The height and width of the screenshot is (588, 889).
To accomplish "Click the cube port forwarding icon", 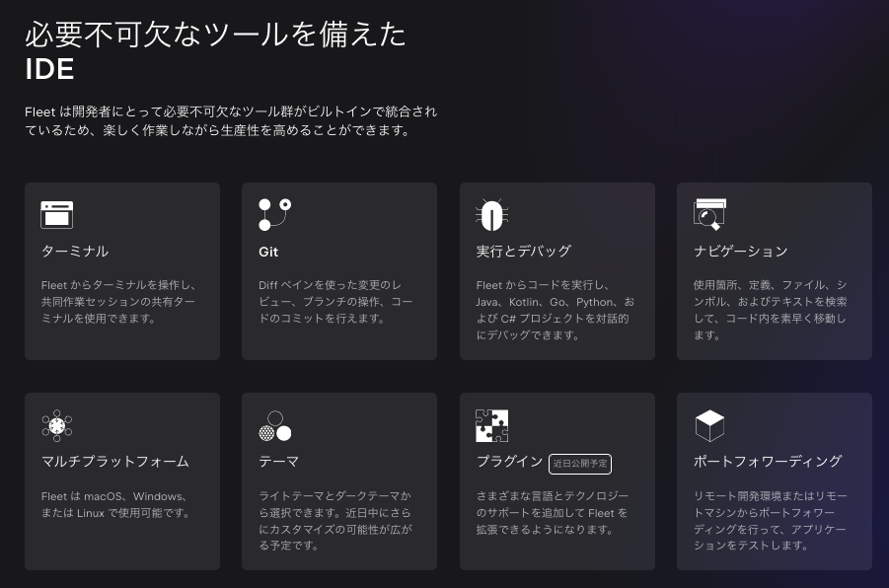I will coord(709,426).
